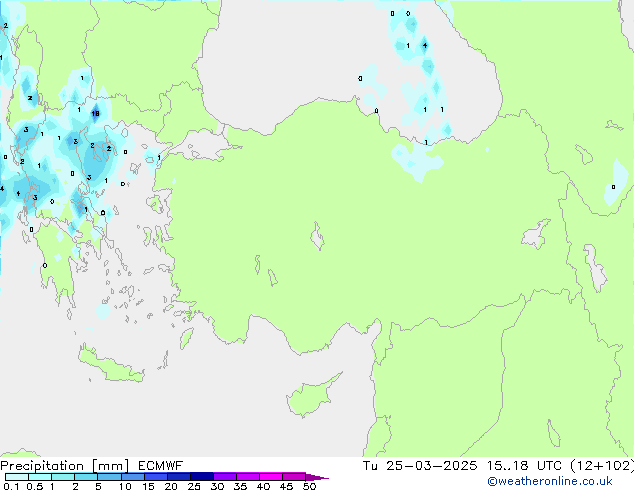Pick the 40–45 mm magenta legend swatch

coord(271,477)
